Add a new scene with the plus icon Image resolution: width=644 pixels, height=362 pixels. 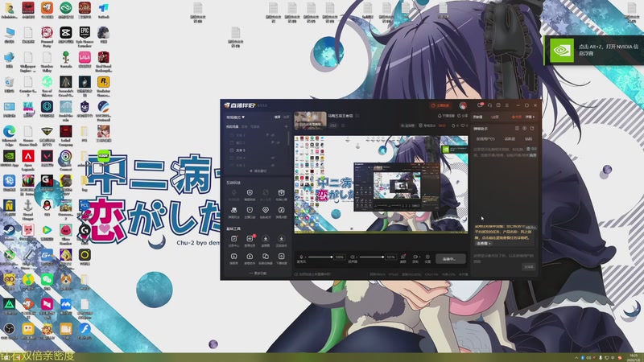[287, 126]
